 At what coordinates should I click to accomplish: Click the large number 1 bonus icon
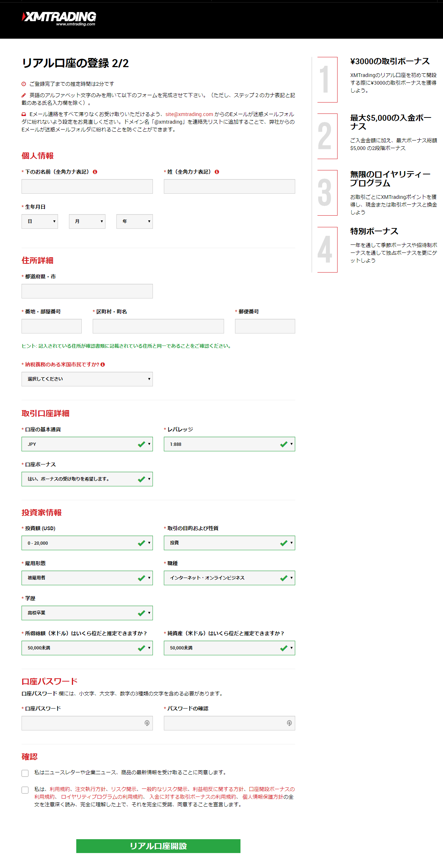click(x=327, y=80)
